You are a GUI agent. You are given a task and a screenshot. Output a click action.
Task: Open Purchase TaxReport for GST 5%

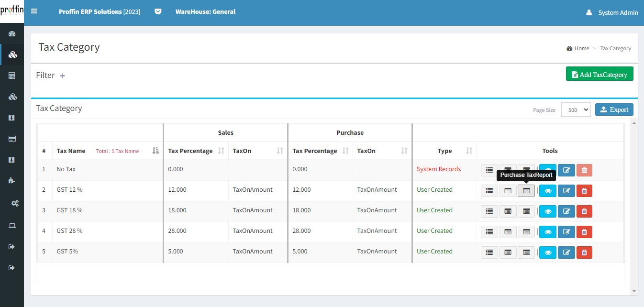[526, 252]
